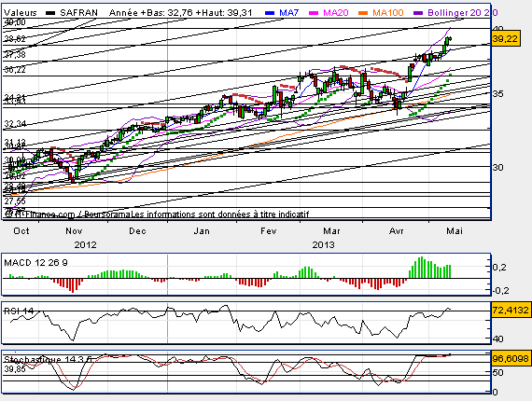Select the 'Valeurs' label in chart header

21,13
